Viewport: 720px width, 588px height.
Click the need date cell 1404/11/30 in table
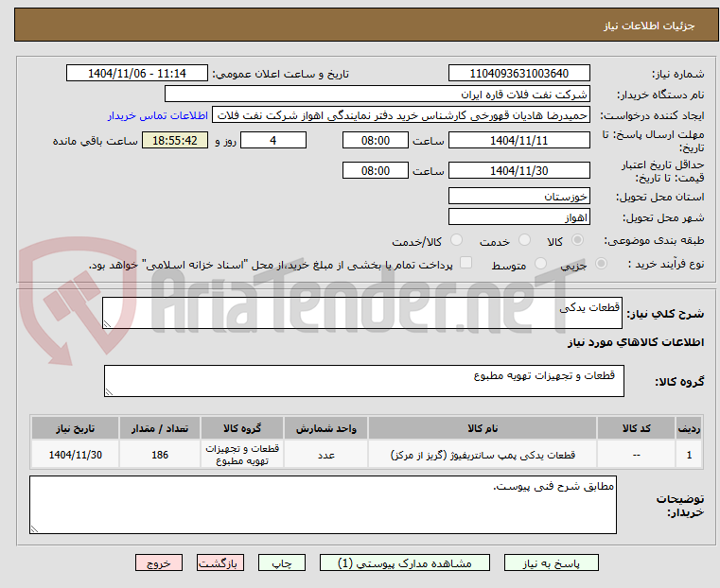(76, 455)
